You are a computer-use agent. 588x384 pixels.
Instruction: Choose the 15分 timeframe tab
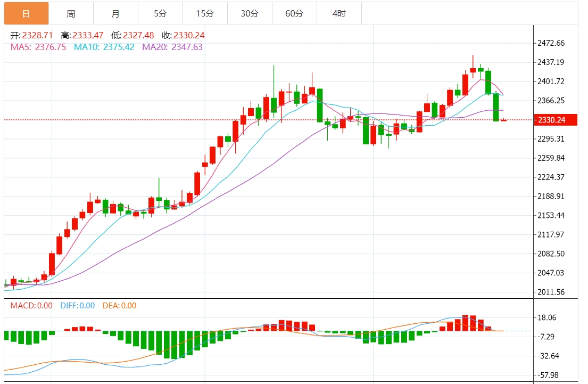(205, 13)
